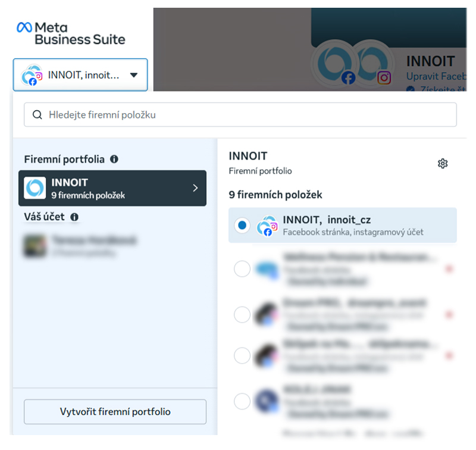Image resolution: width=476 pixels, height=450 pixels.
Task: Click the INNOIT, innoit_cz combined page icon
Action: 267,226
